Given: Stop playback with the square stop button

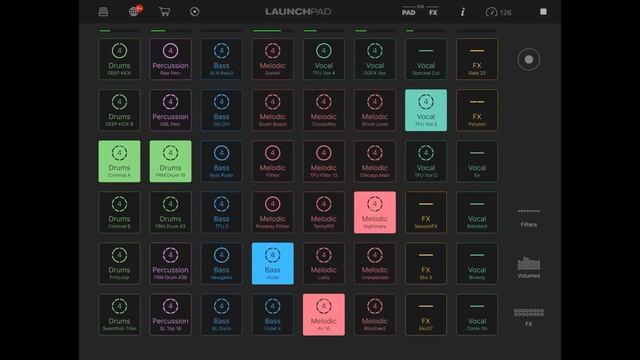Looking at the screenshot, I should click(543, 12).
